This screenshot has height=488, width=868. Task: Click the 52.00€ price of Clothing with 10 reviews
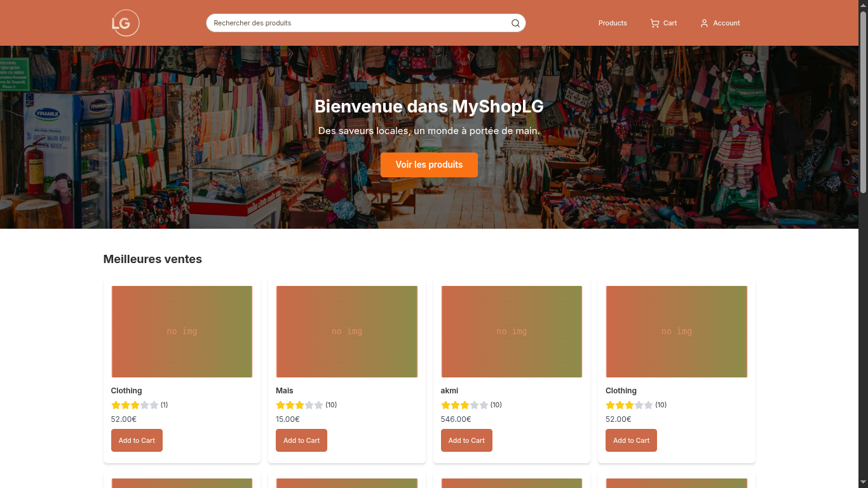618,419
